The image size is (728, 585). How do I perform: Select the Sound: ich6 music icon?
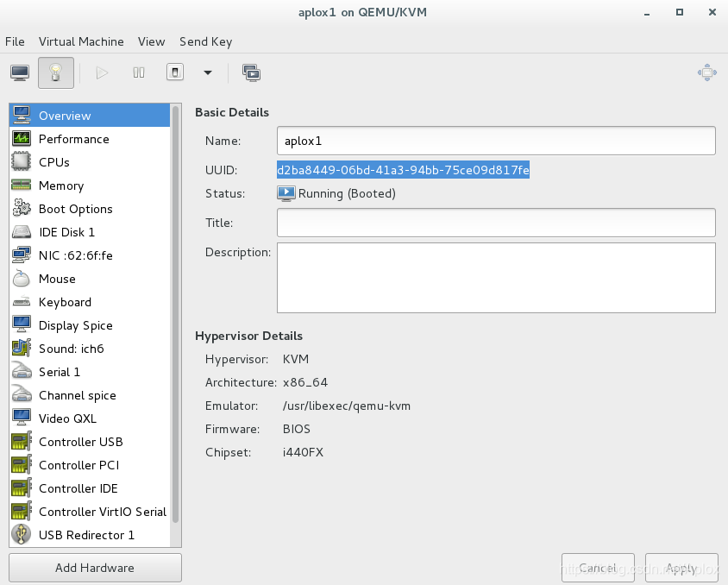(x=22, y=349)
